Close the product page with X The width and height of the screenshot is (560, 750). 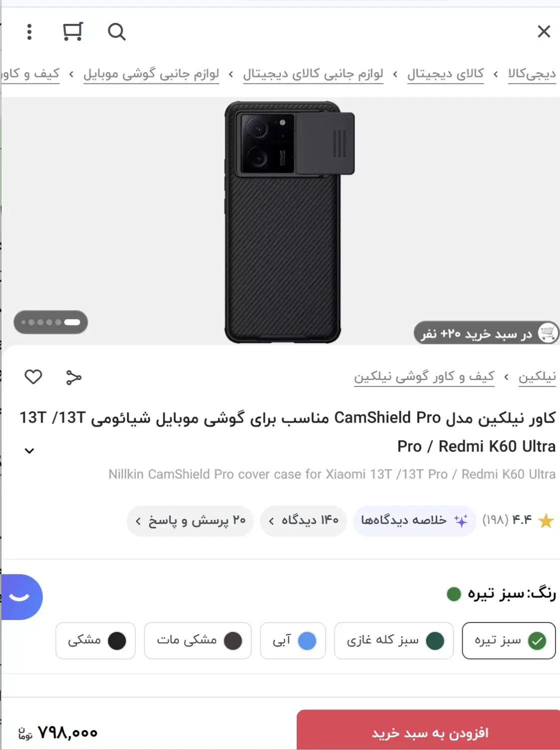click(x=544, y=31)
